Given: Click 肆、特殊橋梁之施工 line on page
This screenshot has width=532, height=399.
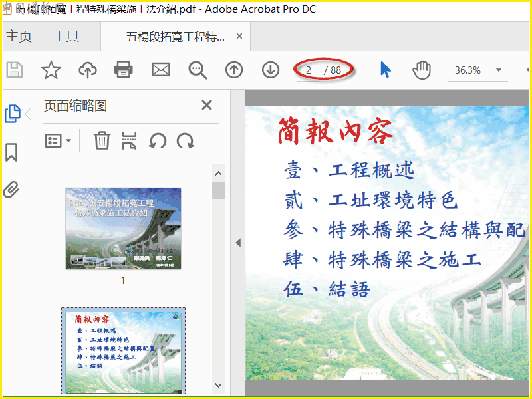Looking at the screenshot, I should [x=382, y=260].
